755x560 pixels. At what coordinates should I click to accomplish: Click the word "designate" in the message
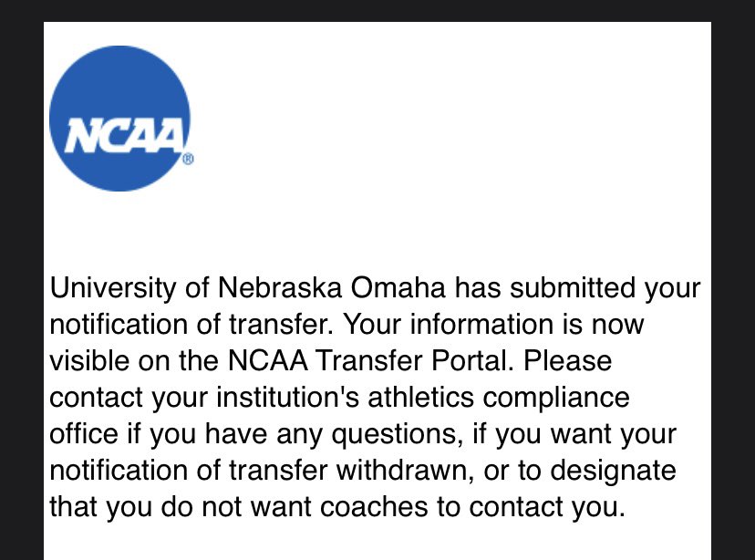(613, 471)
